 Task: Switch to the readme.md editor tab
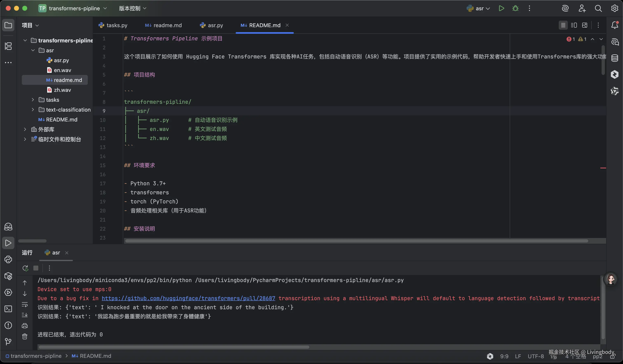tap(163, 25)
